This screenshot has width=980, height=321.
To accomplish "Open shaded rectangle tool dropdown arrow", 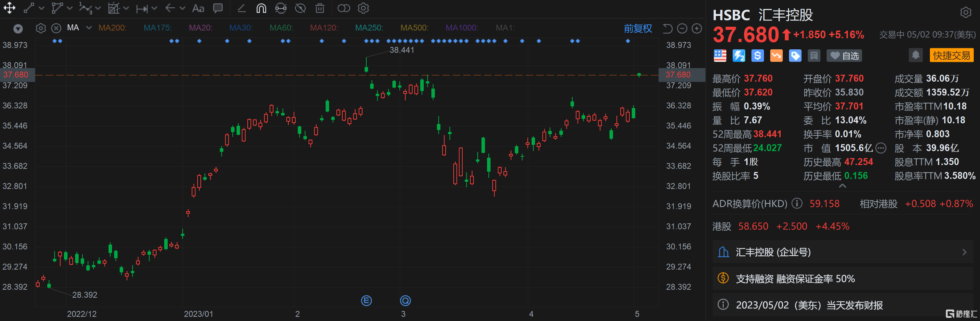I will pyautogui.click(x=126, y=8).
